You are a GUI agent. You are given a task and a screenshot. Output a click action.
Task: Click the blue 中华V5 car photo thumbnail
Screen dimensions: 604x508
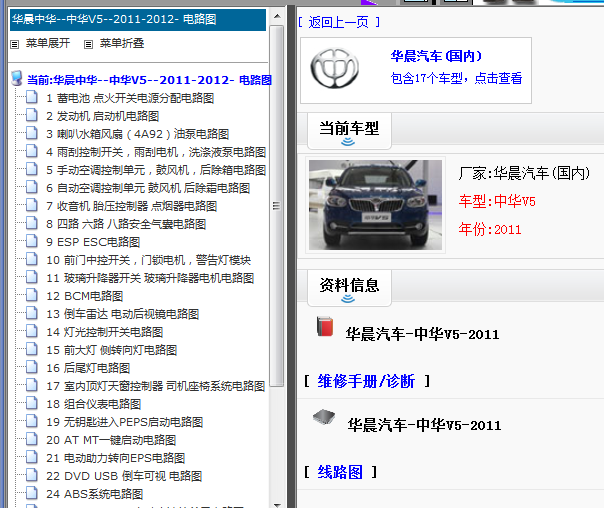[x=376, y=205]
